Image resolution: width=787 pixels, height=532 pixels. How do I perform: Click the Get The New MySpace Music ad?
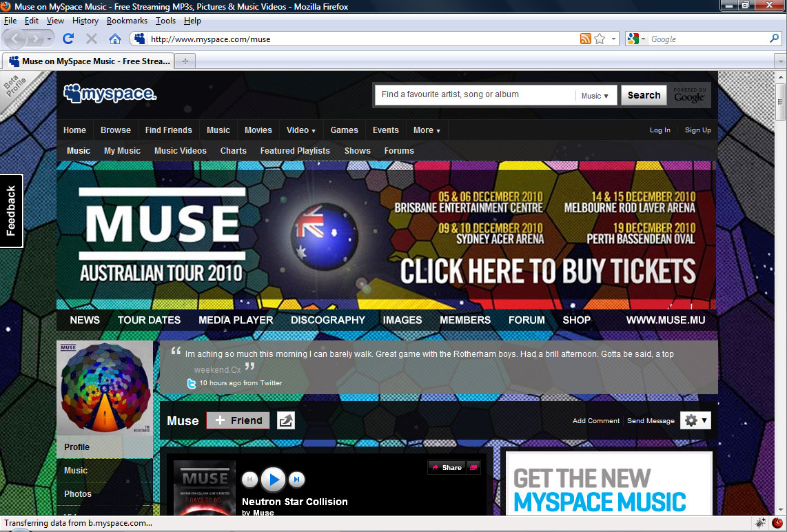pyautogui.click(x=609, y=483)
